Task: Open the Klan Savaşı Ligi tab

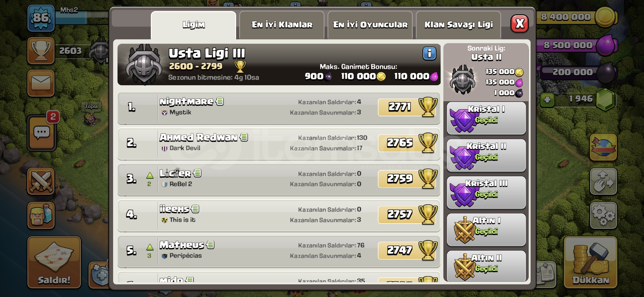Action: [x=459, y=25]
